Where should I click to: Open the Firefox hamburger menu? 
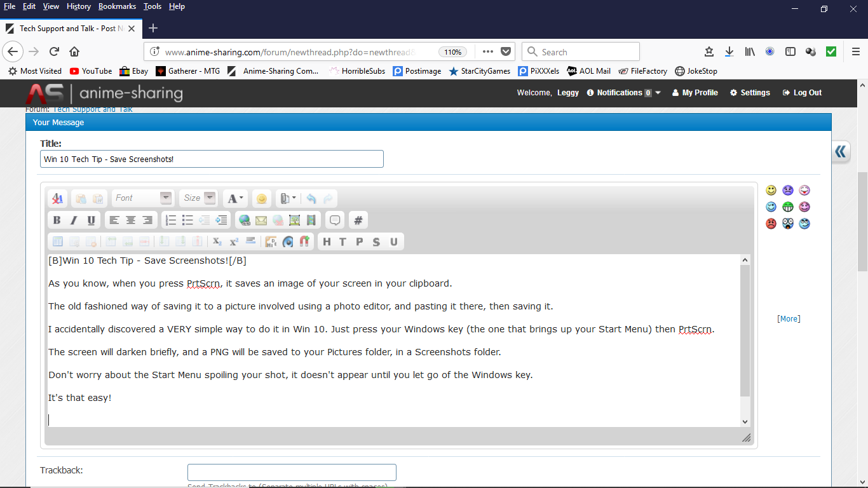[x=856, y=52]
